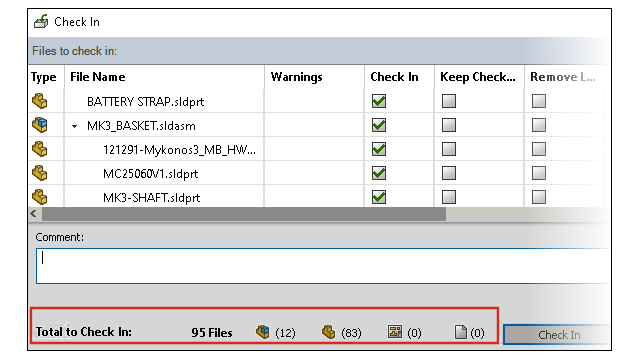Sort by the File Name column header

[x=98, y=77]
